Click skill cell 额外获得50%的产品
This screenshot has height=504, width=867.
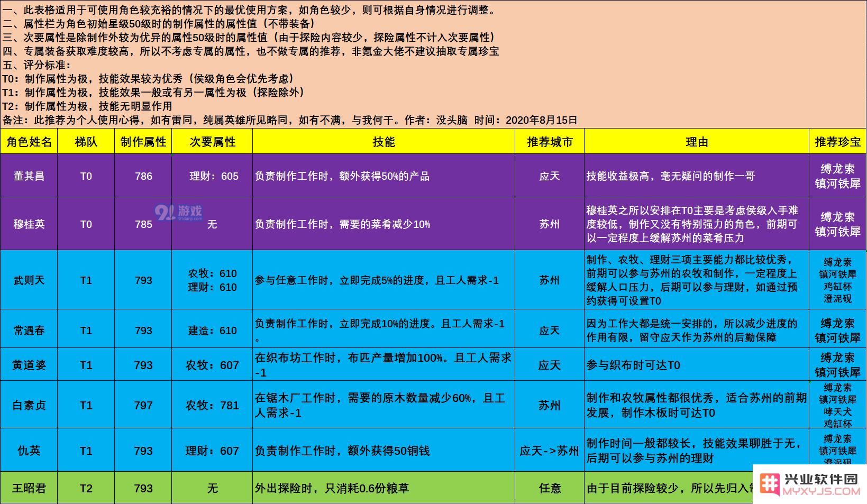coord(384,176)
